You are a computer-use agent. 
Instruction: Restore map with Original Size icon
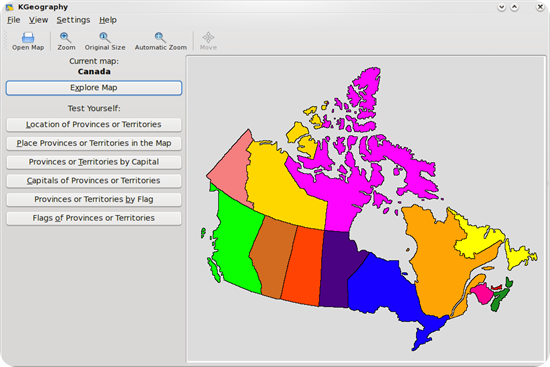(x=105, y=38)
